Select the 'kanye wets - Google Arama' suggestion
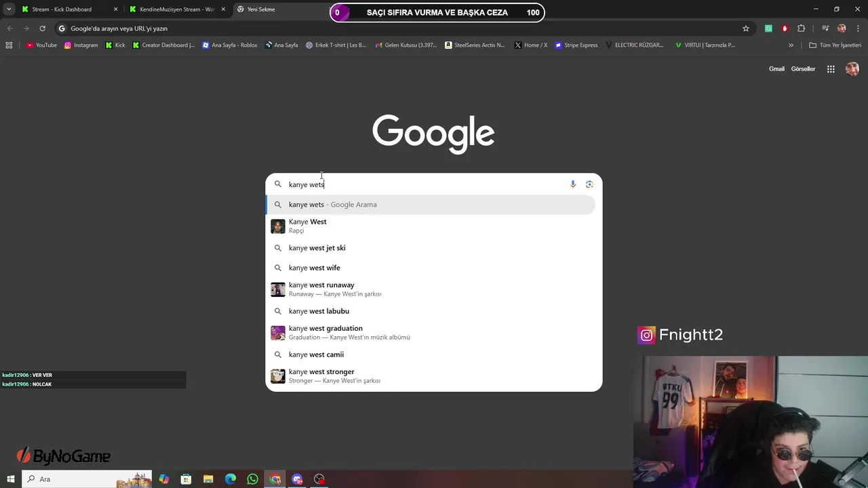868x488 pixels. (431, 205)
